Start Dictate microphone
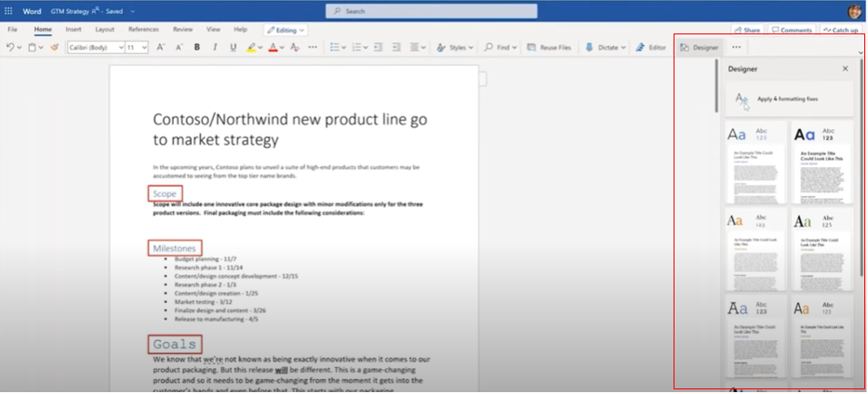The height and width of the screenshot is (394, 868). pos(602,47)
